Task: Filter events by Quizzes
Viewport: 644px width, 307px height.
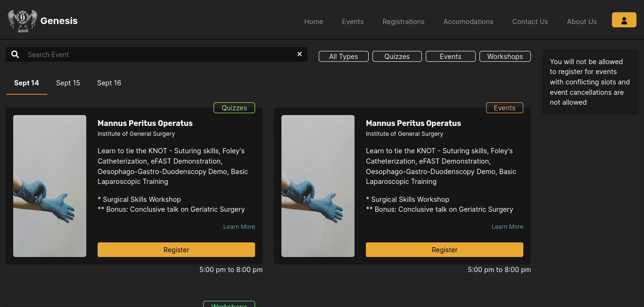Action: tap(396, 57)
